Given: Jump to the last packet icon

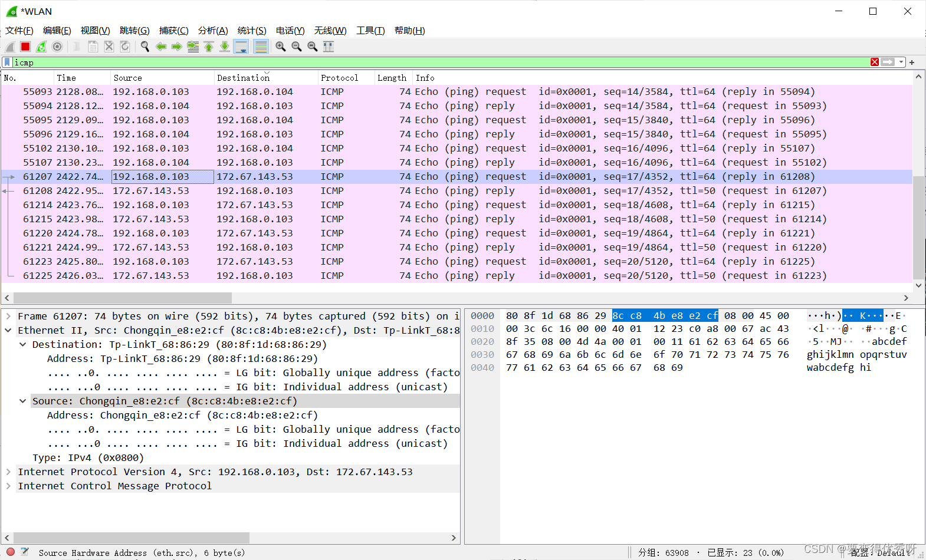Looking at the screenshot, I should [225, 47].
